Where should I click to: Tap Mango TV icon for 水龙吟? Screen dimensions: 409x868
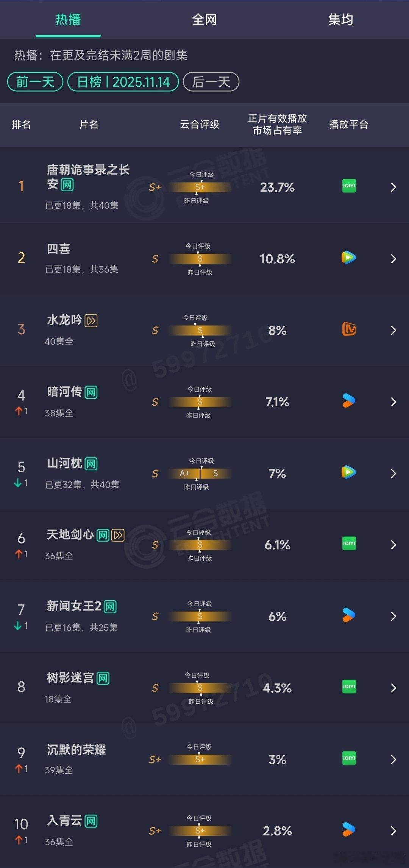point(349,329)
